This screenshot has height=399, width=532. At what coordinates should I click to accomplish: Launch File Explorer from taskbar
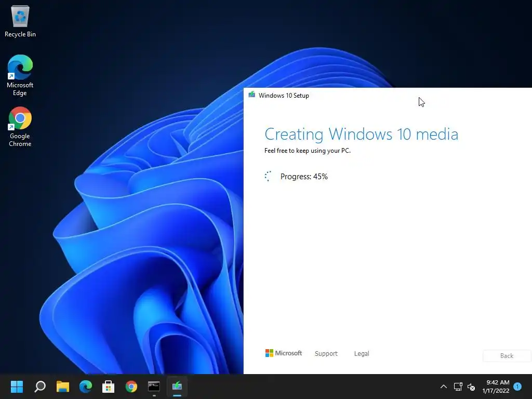pos(63,386)
